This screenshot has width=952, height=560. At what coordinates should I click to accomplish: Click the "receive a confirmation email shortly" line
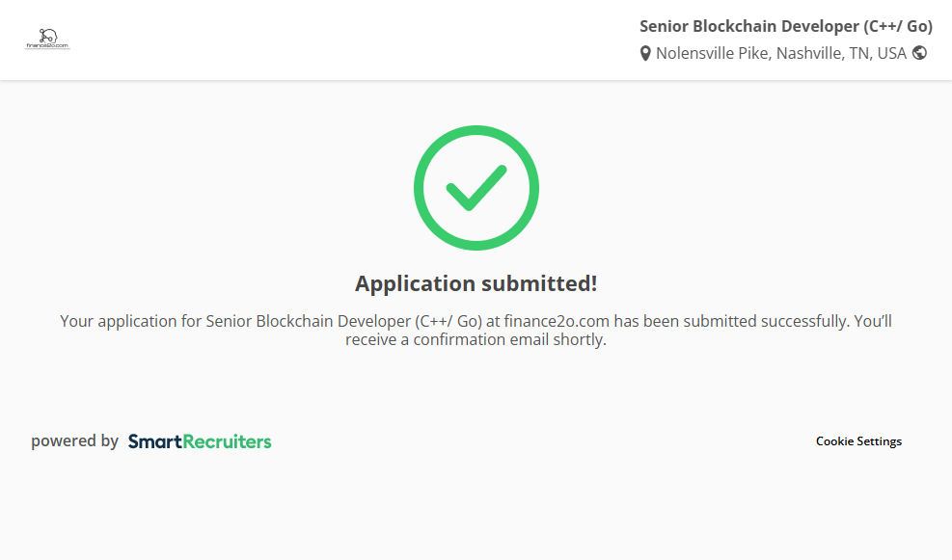click(476, 339)
